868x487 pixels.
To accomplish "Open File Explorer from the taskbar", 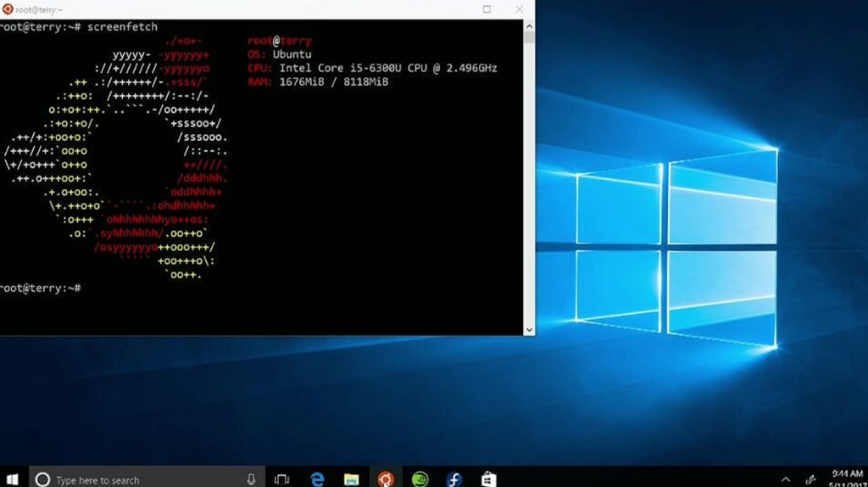I will tap(351, 479).
